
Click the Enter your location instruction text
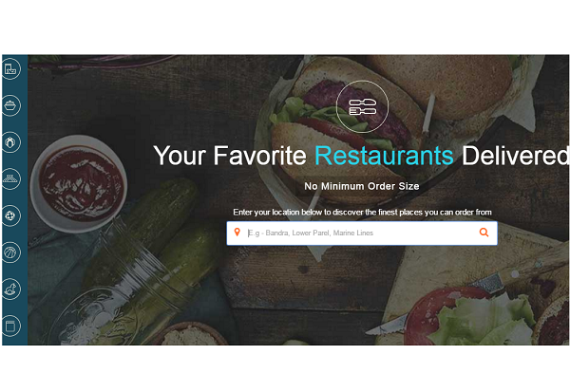coord(362,212)
